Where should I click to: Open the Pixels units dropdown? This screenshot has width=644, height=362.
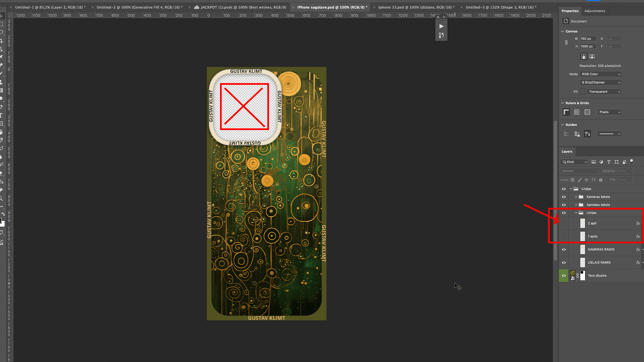[609, 112]
